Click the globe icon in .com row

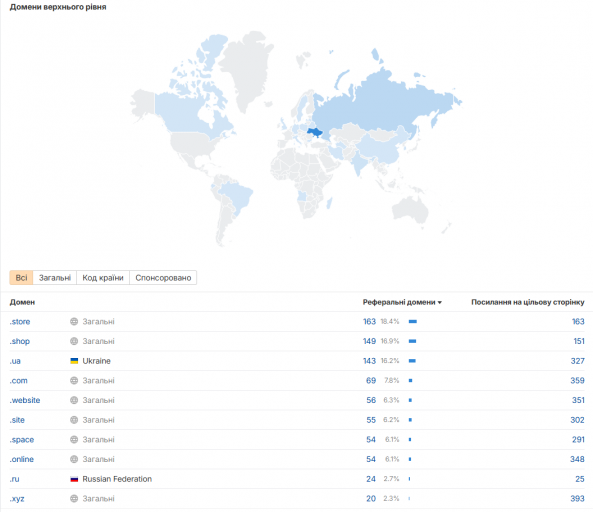click(74, 380)
